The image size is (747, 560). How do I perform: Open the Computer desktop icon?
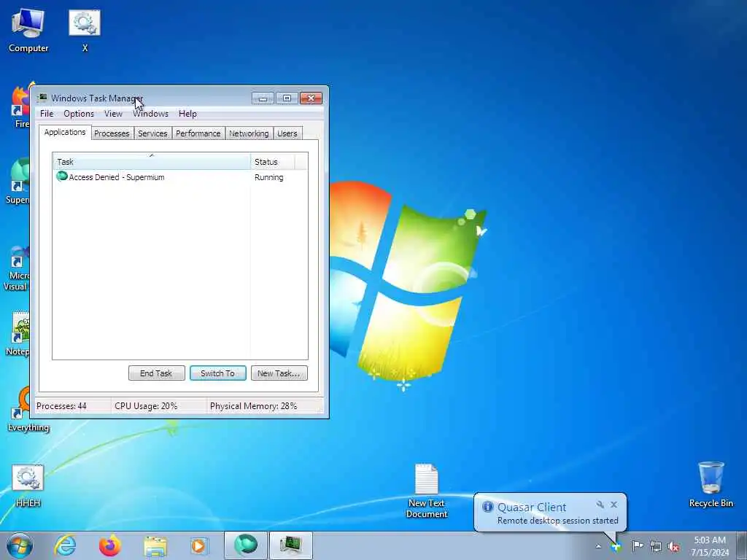28,29
